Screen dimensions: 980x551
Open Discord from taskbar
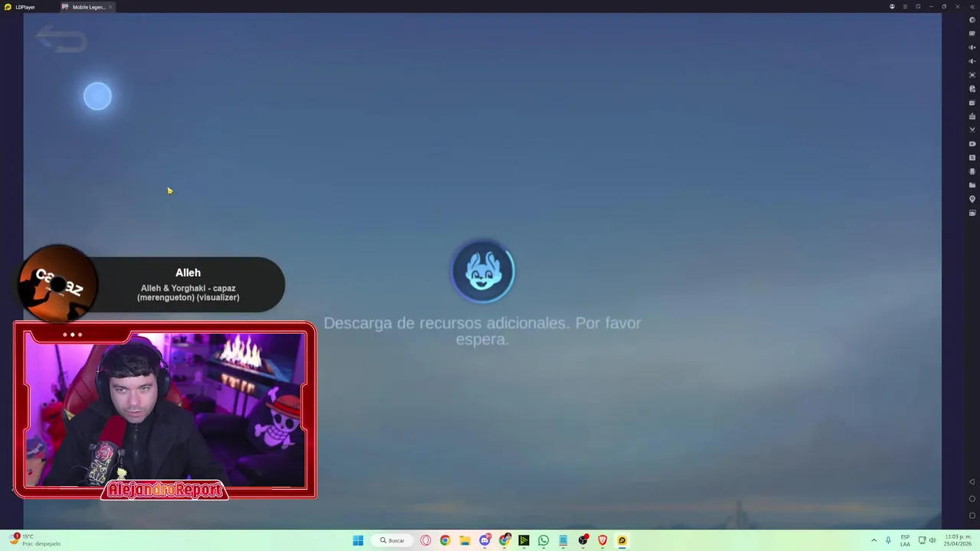point(485,540)
